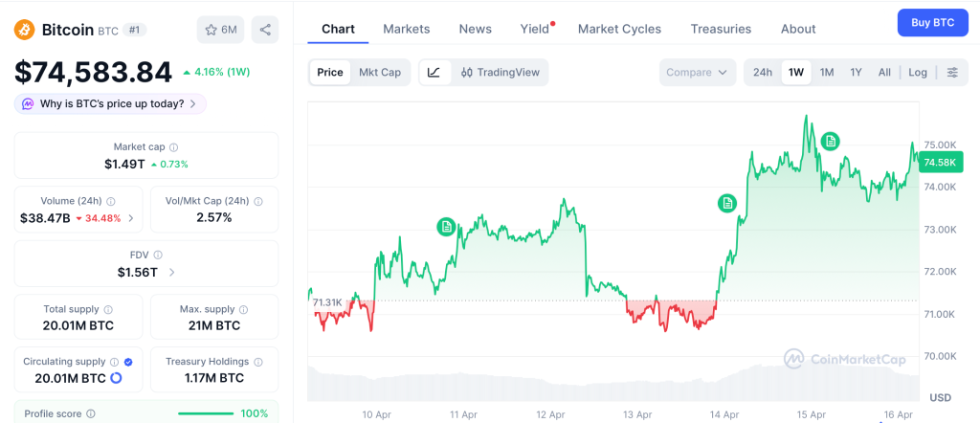Click "Why is BTC's price up today?"
980x423 pixels.
point(111,103)
